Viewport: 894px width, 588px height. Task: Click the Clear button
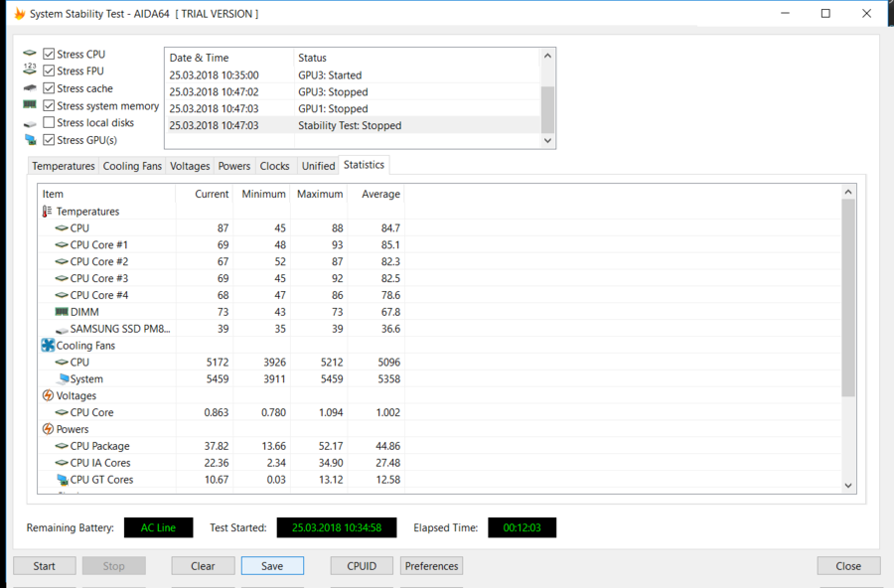coord(203,566)
